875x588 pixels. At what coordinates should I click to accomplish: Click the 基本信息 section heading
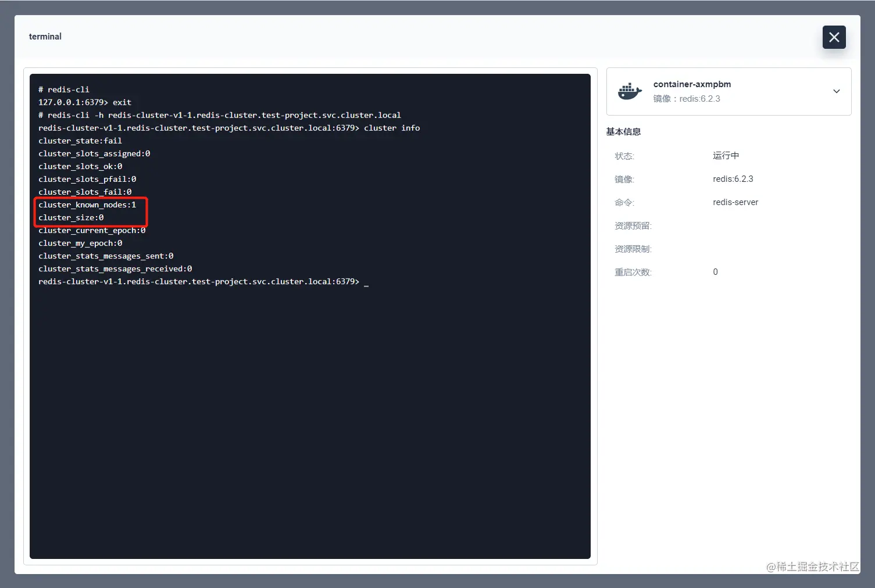pos(623,132)
